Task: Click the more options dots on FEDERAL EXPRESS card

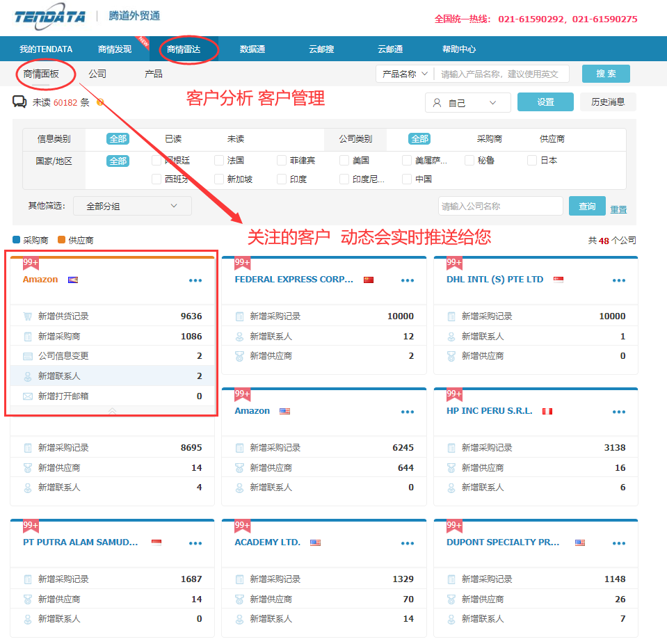Action: (x=407, y=280)
